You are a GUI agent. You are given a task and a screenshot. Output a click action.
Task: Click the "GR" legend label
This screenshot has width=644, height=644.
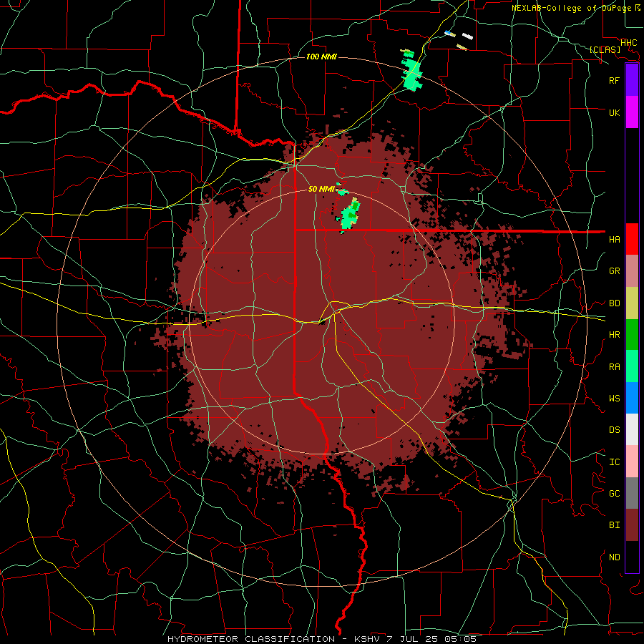click(614, 271)
